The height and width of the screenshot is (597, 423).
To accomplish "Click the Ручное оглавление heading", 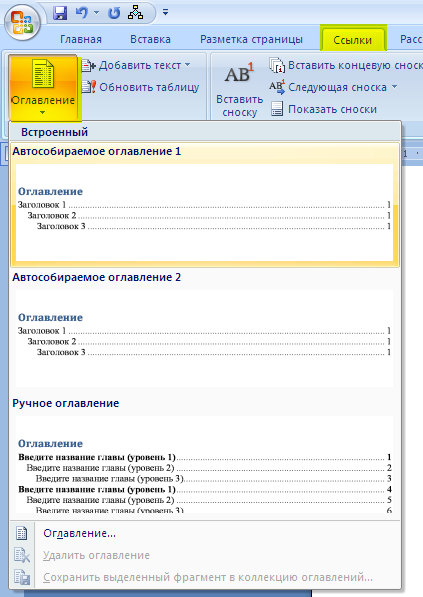I will coord(66,403).
